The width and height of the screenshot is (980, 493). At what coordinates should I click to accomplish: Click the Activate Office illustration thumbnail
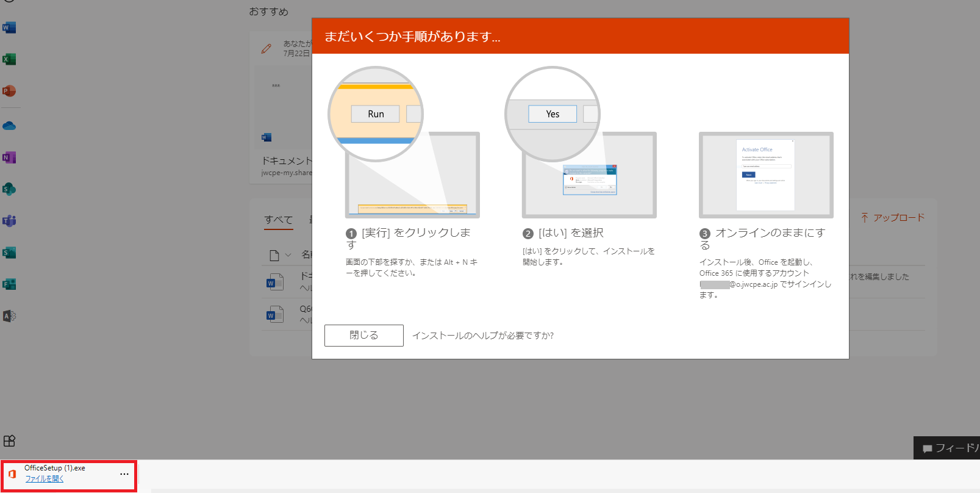pyautogui.click(x=766, y=175)
